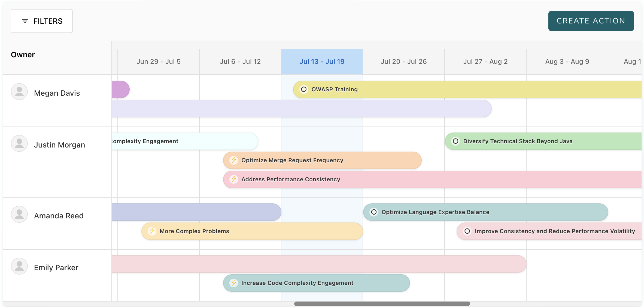This screenshot has width=644, height=307.
Task: Click lightning icon on Increase Code Complexity Engagement
Action: 234,283
